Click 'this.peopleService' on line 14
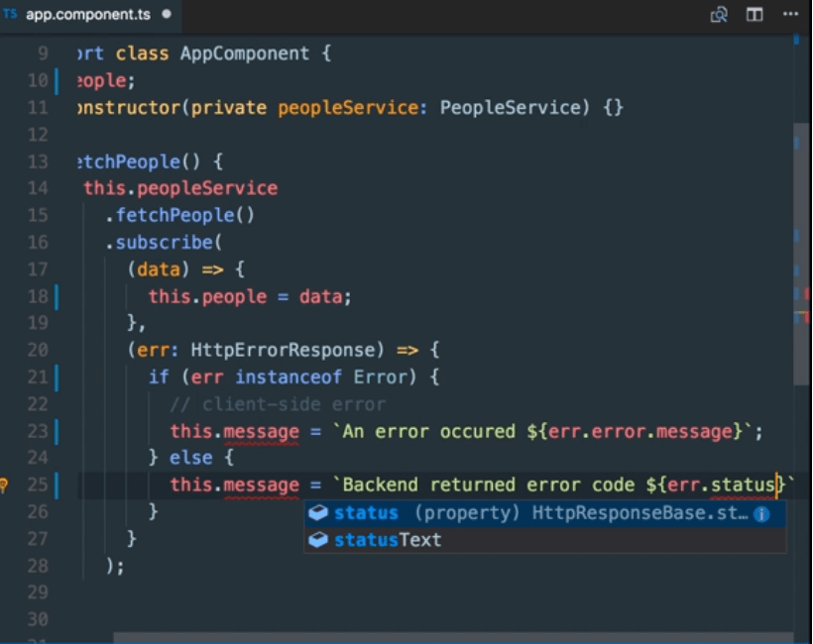The height and width of the screenshot is (644, 813). (x=180, y=188)
